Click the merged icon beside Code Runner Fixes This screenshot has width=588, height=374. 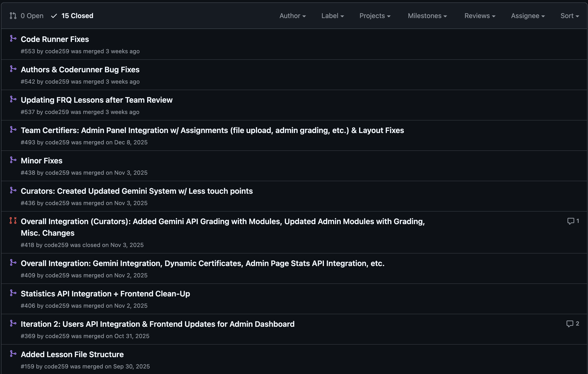point(13,39)
